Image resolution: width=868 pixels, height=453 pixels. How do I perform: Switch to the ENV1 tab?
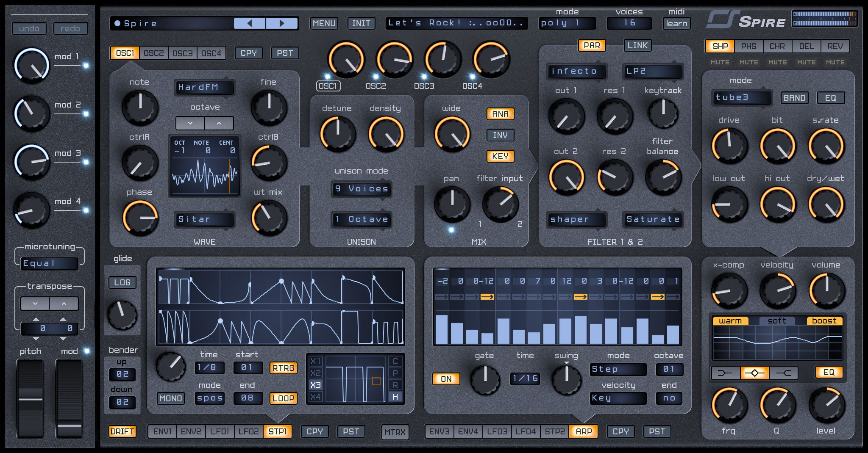tap(162, 431)
